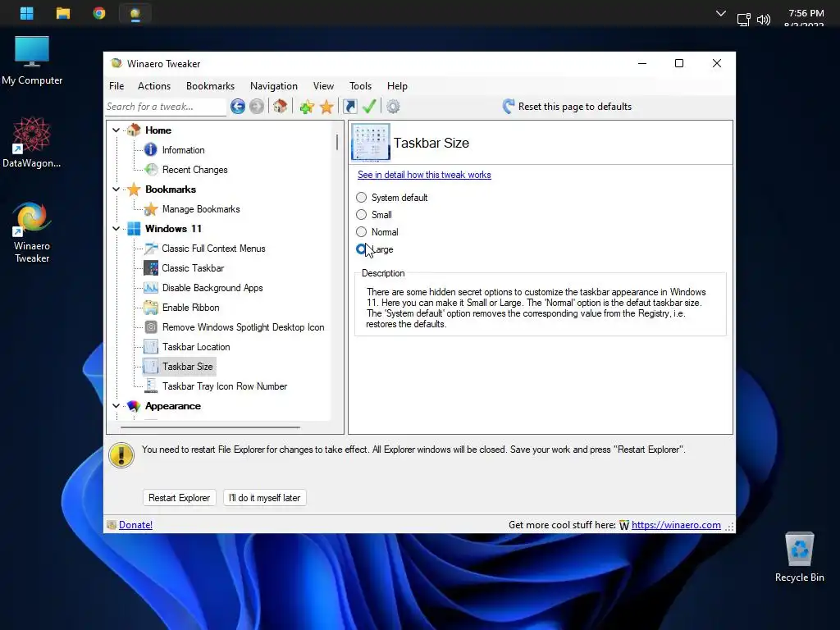
Task: Click the Enable Ribbon tree icon
Action: coord(151,308)
